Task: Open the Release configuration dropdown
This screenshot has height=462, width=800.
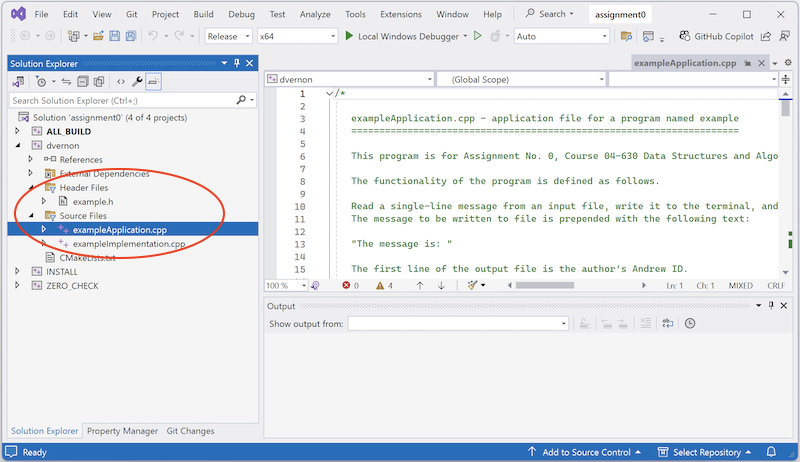Action: [227, 36]
